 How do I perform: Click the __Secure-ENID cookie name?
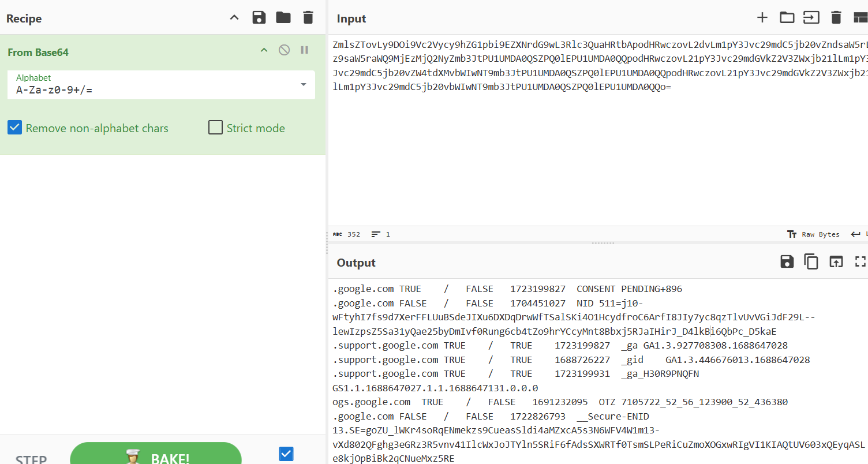[x=613, y=417]
